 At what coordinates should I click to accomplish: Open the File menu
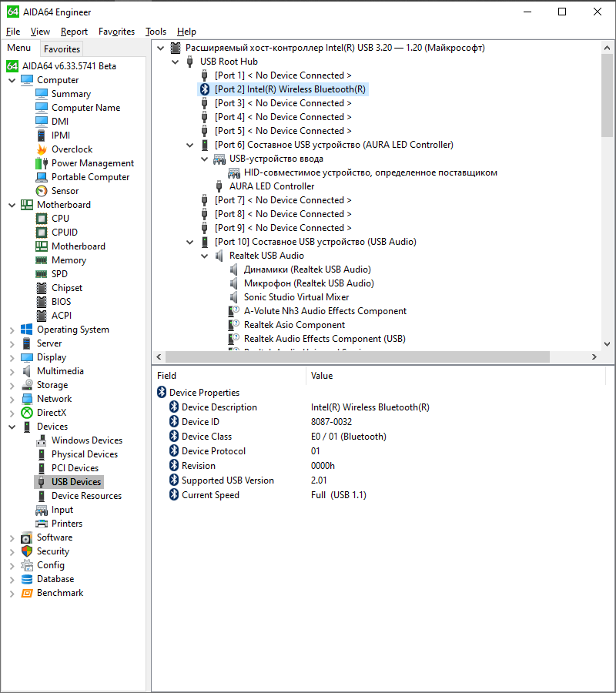tap(13, 32)
